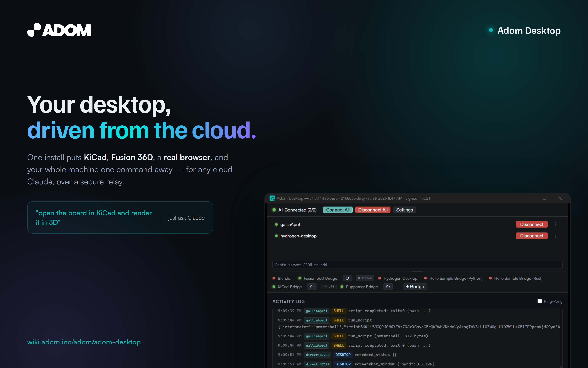Click the red status dot beside Hydrogen Desktop
588x368 pixels.
[x=379, y=278]
